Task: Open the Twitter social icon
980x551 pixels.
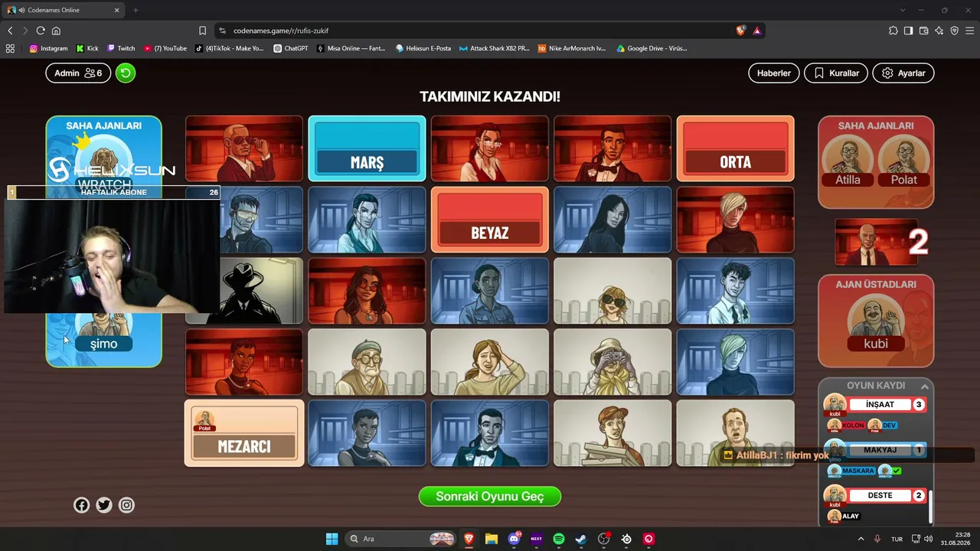Action: click(x=104, y=505)
